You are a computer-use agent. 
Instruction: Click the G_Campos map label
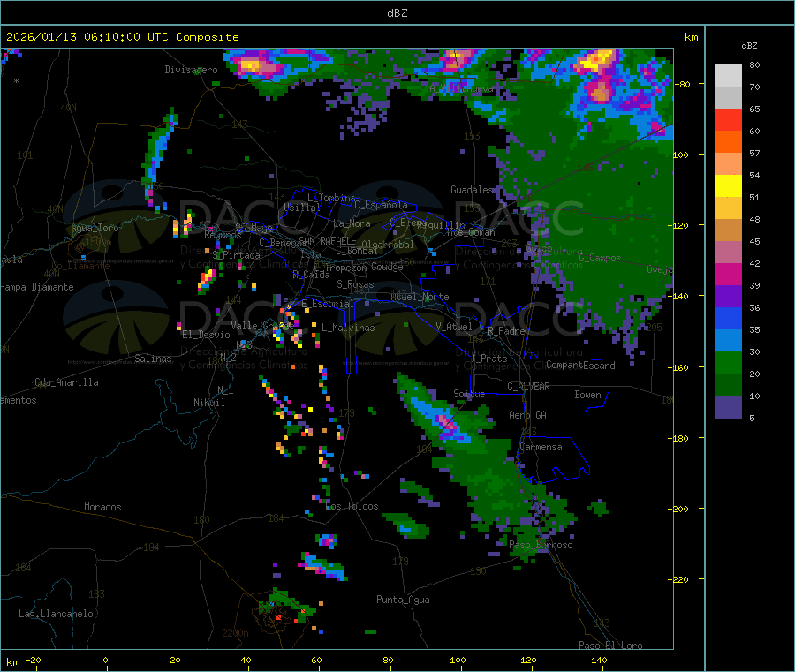click(601, 258)
